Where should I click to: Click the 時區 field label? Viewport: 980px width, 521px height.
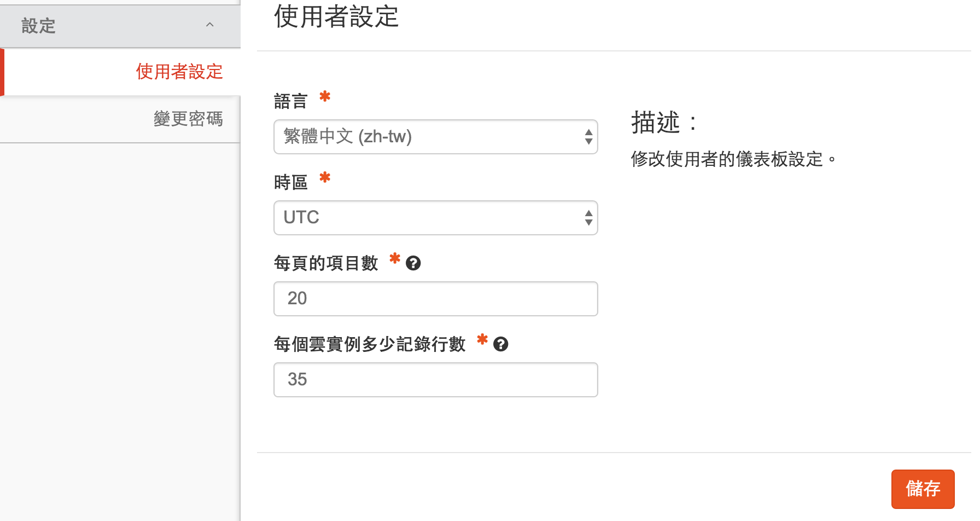[x=290, y=182]
